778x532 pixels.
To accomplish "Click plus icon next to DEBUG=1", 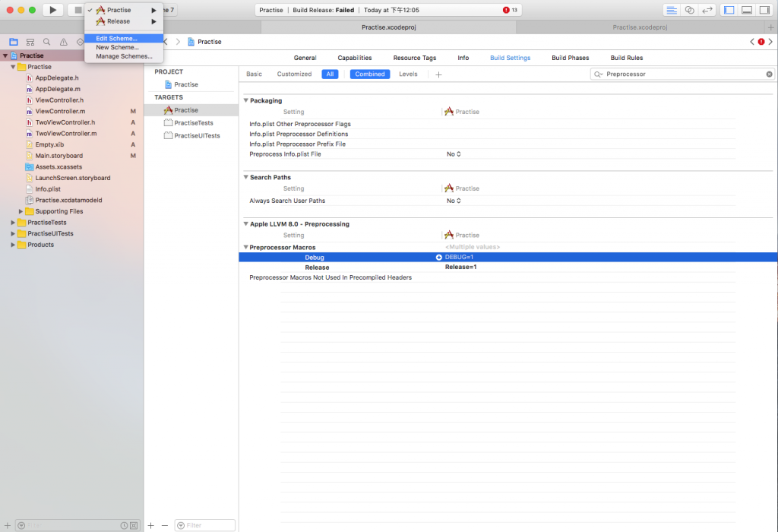I will [x=438, y=257].
